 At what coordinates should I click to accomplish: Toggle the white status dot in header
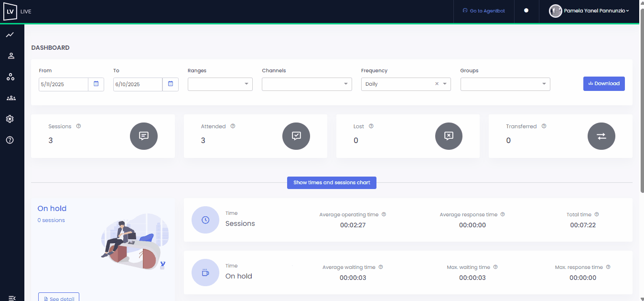(526, 10)
